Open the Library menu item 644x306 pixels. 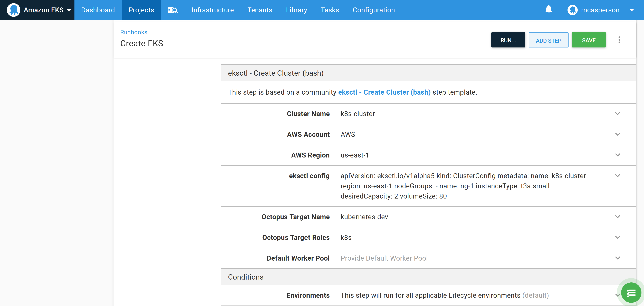click(x=296, y=10)
